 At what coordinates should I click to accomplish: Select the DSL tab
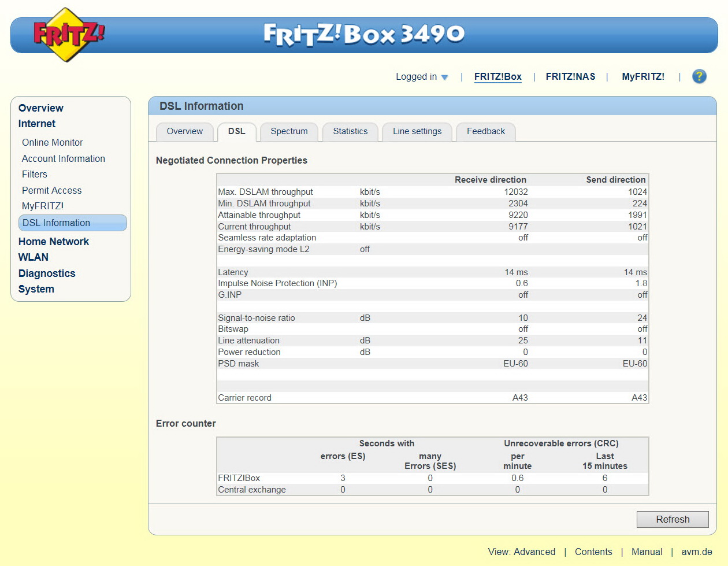[x=237, y=131]
